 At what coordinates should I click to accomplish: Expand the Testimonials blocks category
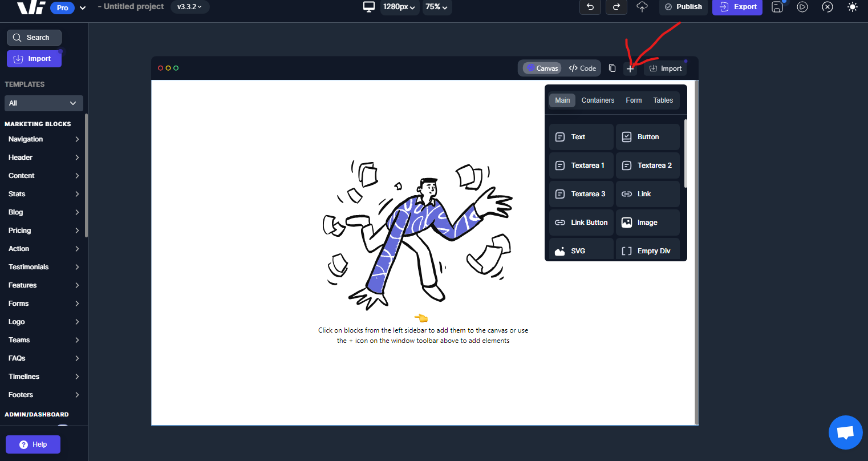[x=43, y=267]
